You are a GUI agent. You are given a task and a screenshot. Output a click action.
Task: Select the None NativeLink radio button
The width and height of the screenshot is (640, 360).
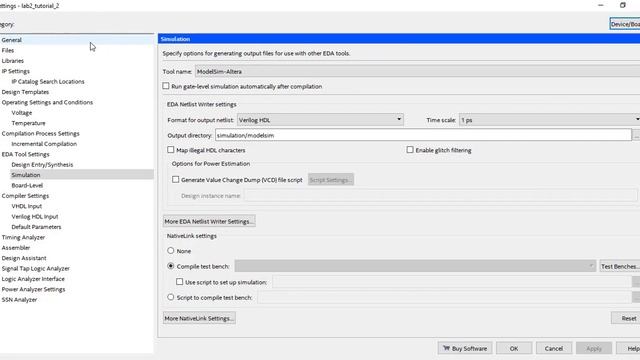tap(171, 251)
